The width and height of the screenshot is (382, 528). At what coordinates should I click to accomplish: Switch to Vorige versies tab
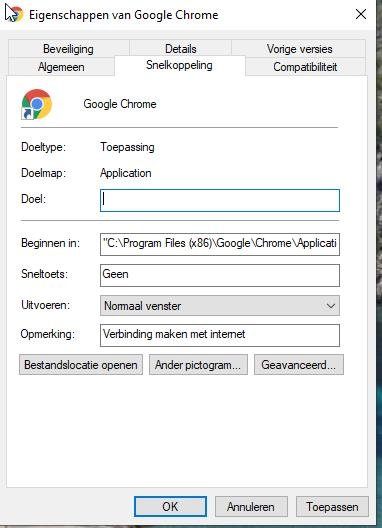pyautogui.click(x=299, y=49)
